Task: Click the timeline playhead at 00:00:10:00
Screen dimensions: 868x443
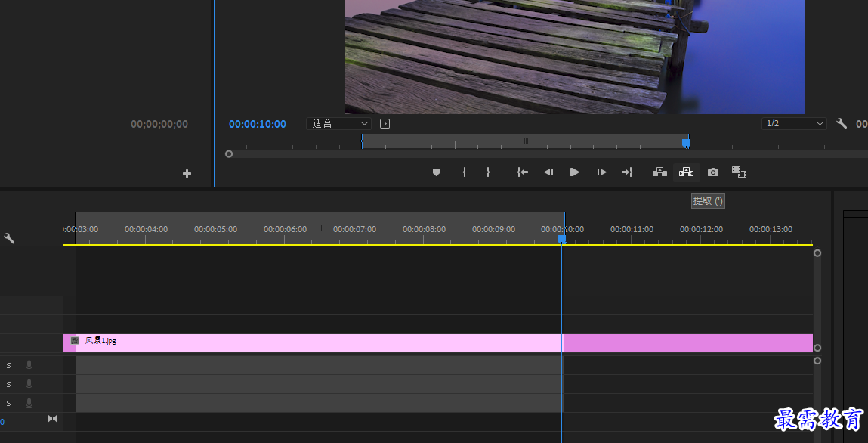Action: (x=561, y=239)
